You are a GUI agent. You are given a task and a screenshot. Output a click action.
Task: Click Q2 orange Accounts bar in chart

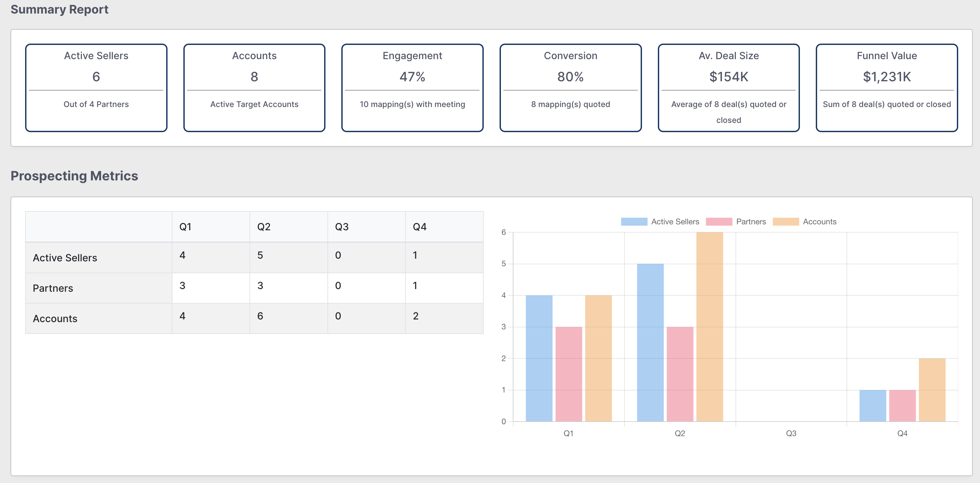(x=709, y=327)
